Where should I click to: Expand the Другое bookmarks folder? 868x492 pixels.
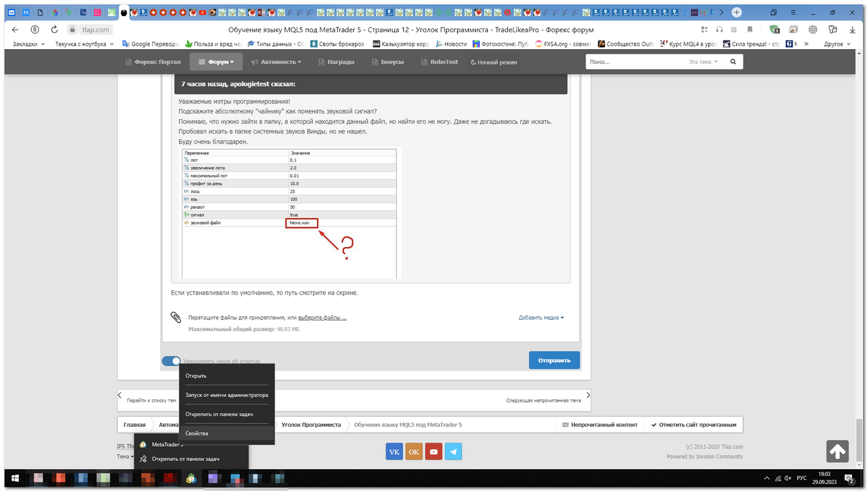click(x=837, y=44)
